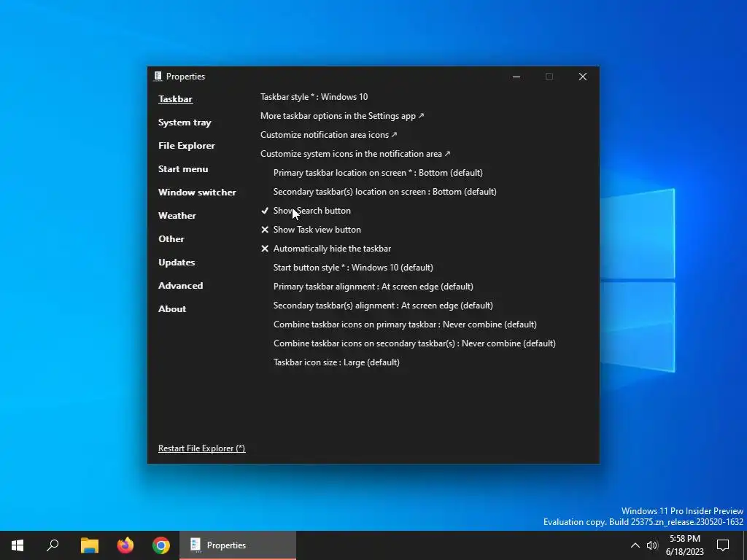
Task: Change Start button style setting
Action: click(x=353, y=268)
